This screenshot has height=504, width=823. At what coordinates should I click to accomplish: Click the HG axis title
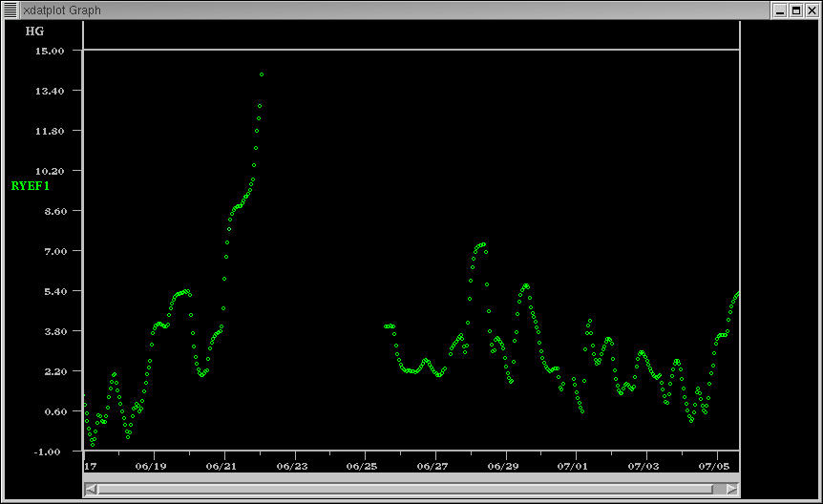tap(34, 31)
